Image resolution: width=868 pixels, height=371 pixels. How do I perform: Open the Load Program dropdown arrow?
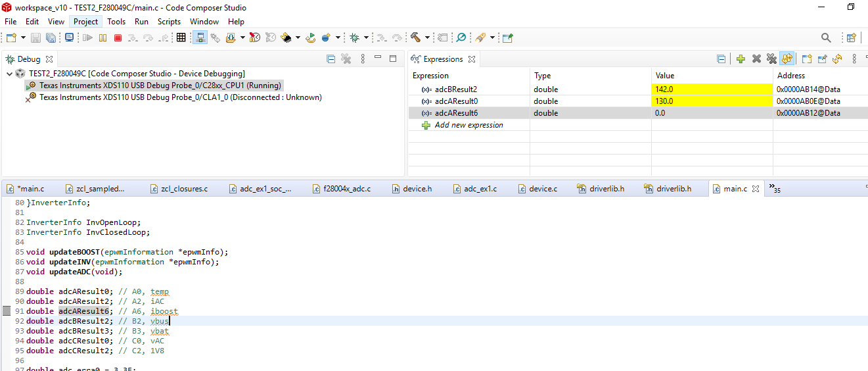tap(242, 37)
